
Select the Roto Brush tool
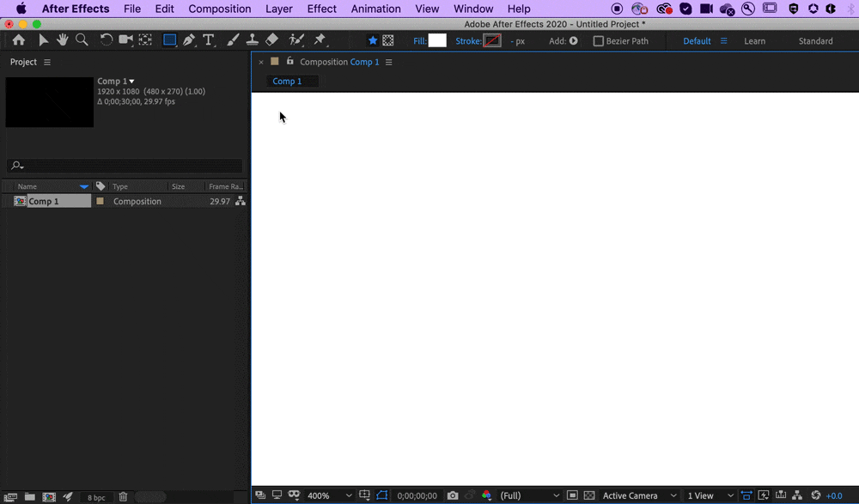(296, 39)
